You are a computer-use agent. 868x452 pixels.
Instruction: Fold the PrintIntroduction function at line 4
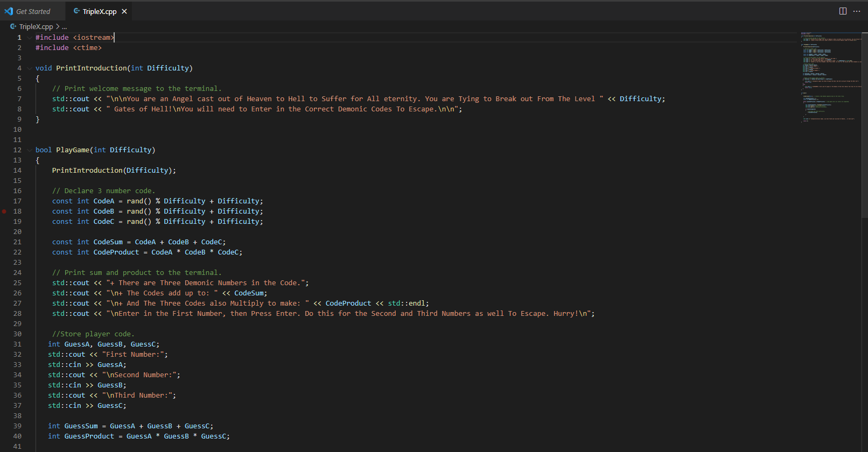pos(30,68)
